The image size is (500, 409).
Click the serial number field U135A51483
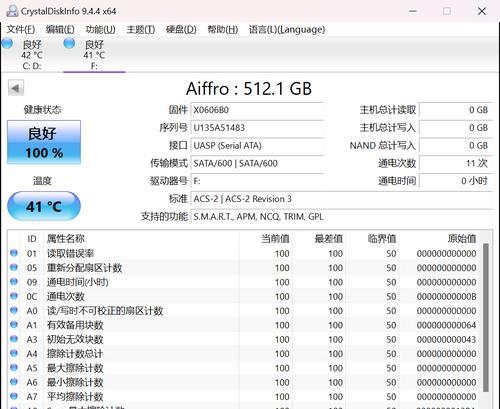[257, 128]
